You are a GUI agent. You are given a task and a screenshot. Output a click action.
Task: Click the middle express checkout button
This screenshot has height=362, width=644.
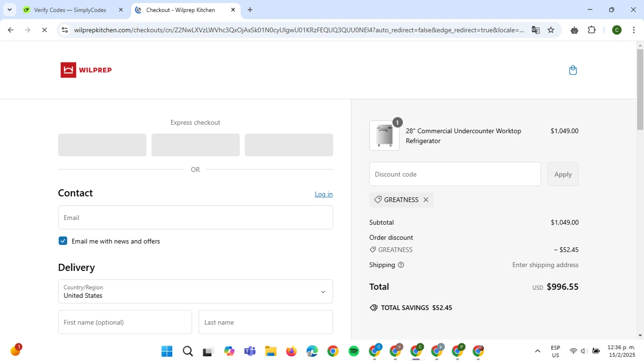point(195,145)
